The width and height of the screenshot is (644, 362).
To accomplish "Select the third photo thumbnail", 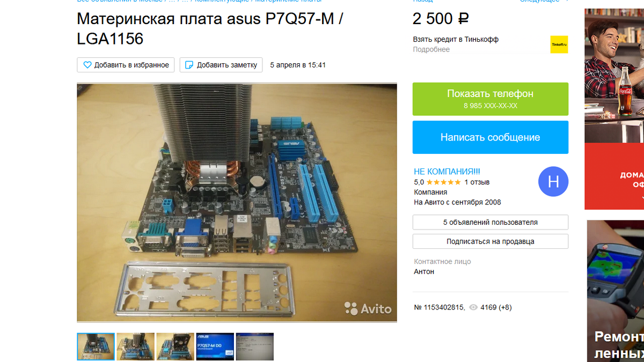I will pos(175,346).
